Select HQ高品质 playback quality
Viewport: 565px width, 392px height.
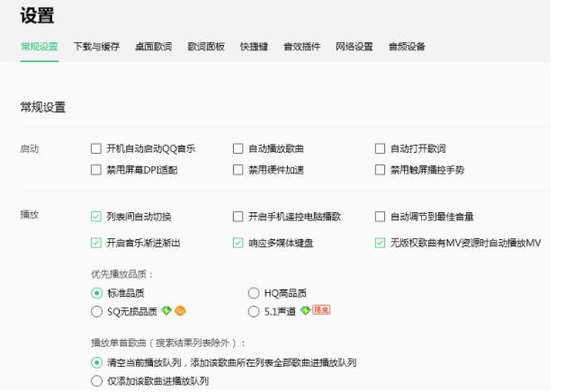tap(254, 292)
